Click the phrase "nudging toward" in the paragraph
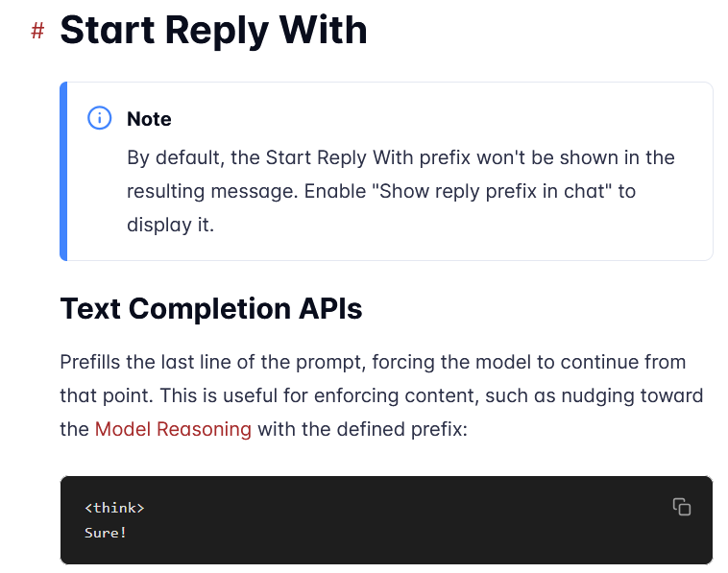Image resolution: width=728 pixels, height=573 pixels. click(632, 395)
